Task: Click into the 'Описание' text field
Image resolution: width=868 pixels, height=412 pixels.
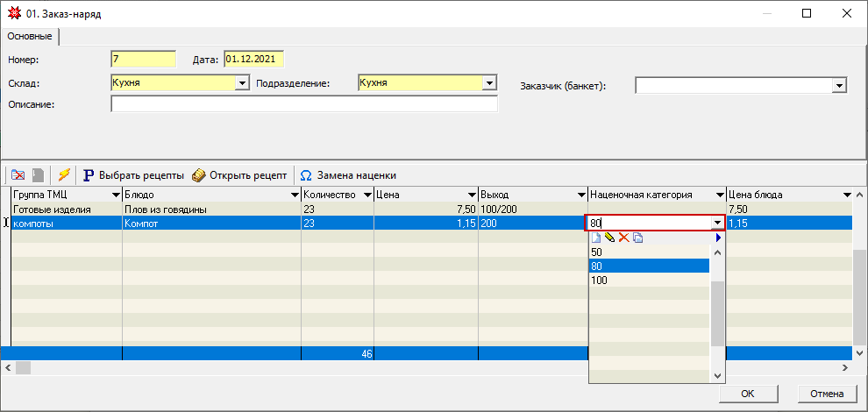Action: pyautogui.click(x=303, y=104)
